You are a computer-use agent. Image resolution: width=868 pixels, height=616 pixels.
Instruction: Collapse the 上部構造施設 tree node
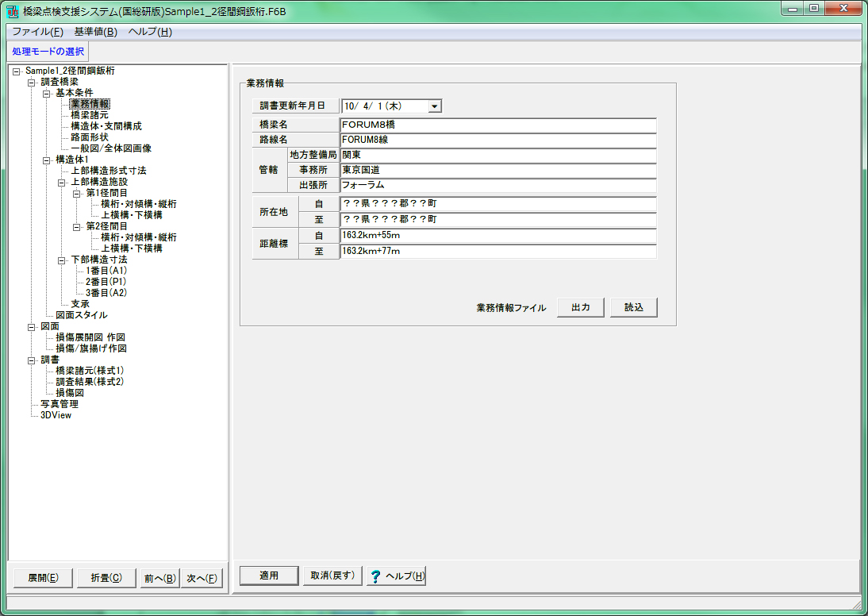(x=61, y=183)
